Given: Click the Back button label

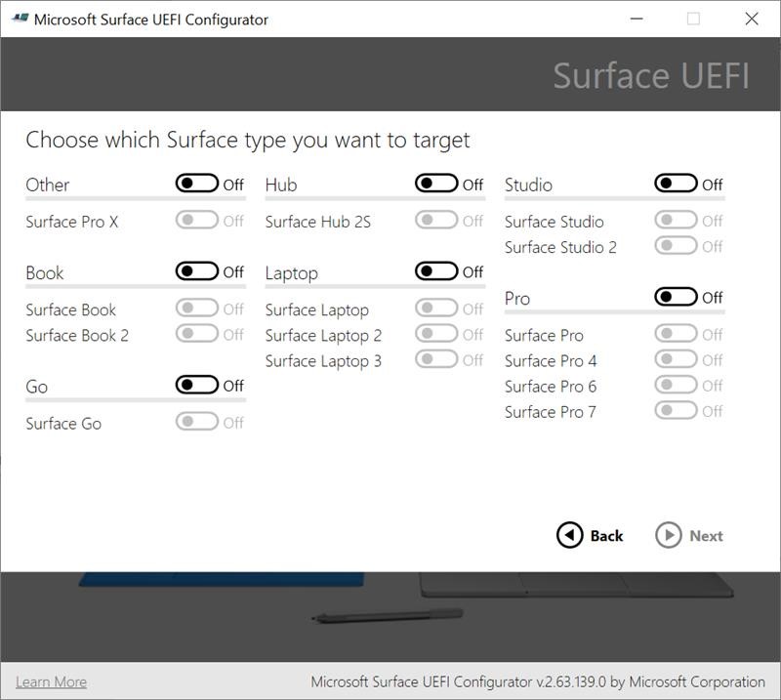Looking at the screenshot, I should coord(606,535).
